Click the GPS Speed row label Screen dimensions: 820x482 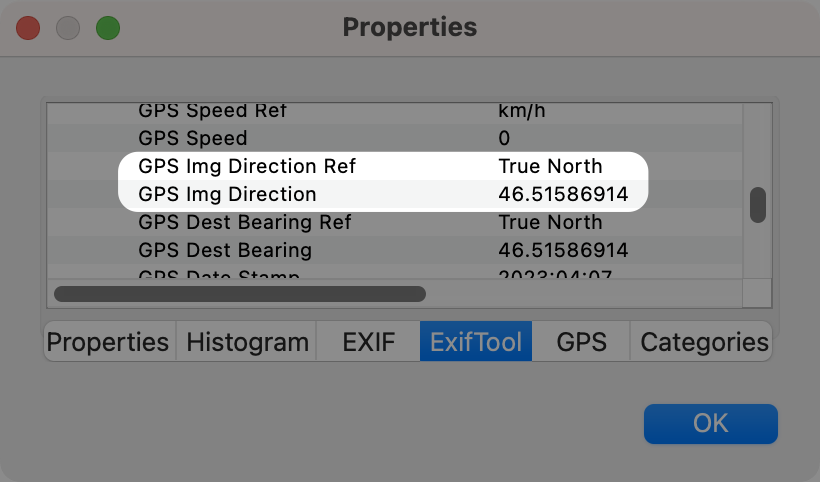point(193,138)
